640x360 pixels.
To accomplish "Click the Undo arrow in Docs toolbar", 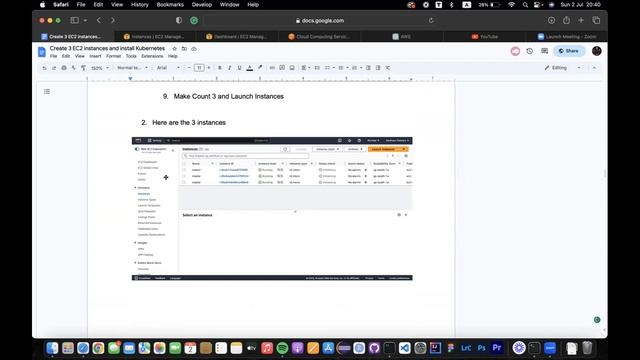I will coord(44,68).
